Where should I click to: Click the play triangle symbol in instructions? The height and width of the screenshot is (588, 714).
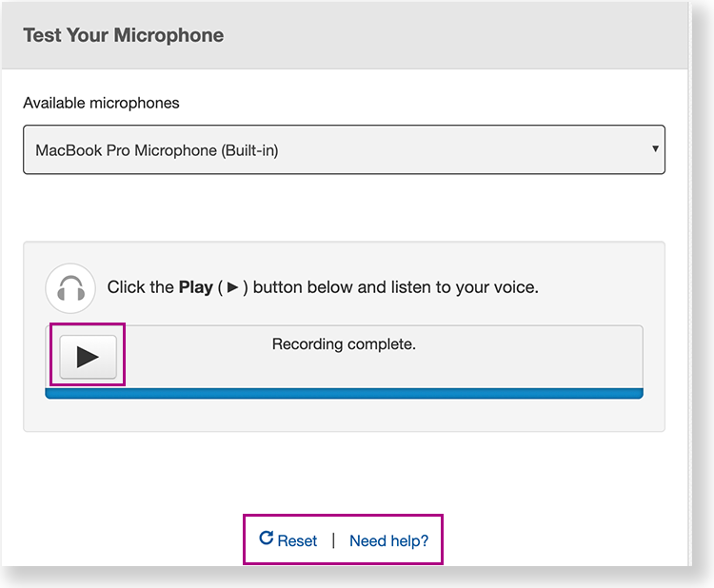(x=232, y=287)
